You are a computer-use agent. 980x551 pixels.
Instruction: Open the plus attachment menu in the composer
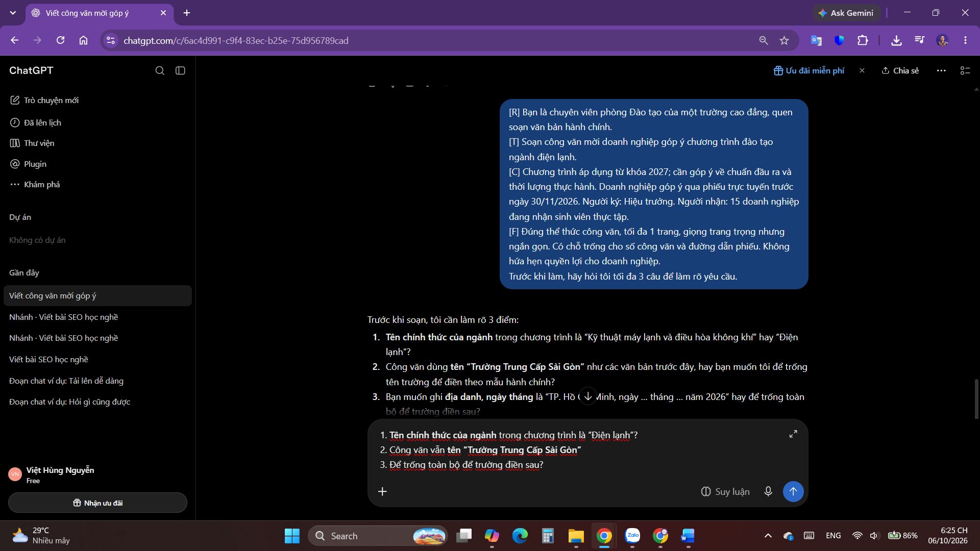[x=382, y=491]
